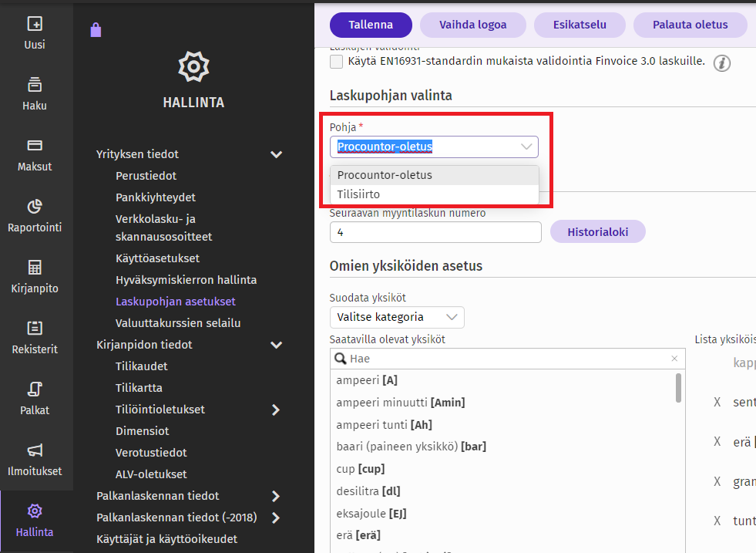Open the Rekisterit sidebar icon
This screenshot has width=756, height=553.
35,328
